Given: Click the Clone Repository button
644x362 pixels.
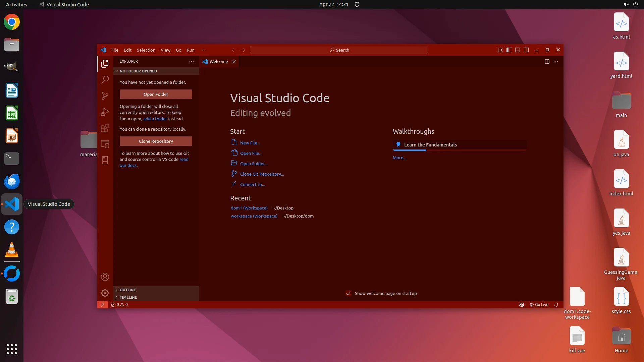Looking at the screenshot, I should coord(156,141).
